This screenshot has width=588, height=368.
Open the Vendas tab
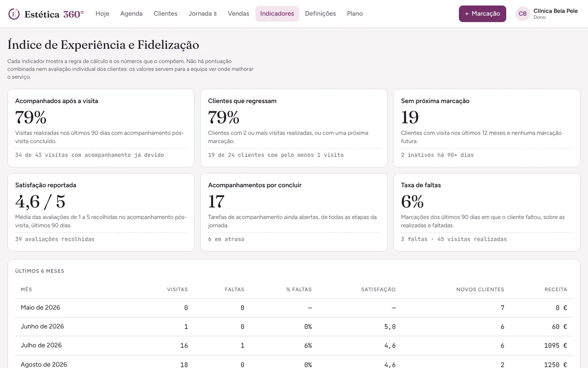[x=238, y=14]
